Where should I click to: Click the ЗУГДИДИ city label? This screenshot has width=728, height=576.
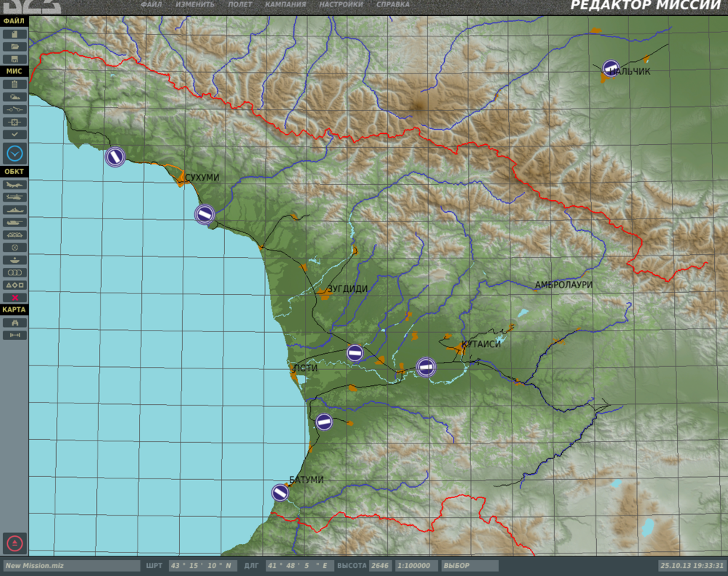point(348,288)
